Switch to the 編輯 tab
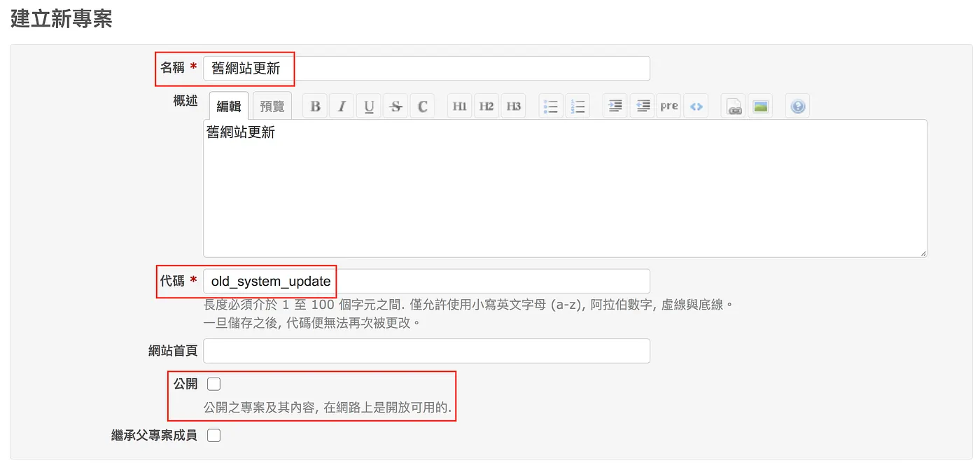980x463 pixels. pos(229,106)
